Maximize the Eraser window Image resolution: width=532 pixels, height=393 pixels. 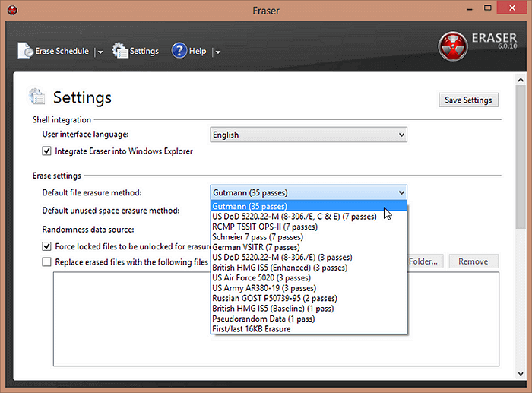(488, 8)
